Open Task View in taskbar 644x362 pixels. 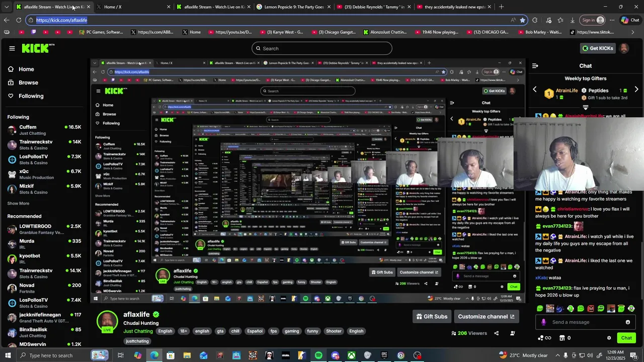coord(121,355)
